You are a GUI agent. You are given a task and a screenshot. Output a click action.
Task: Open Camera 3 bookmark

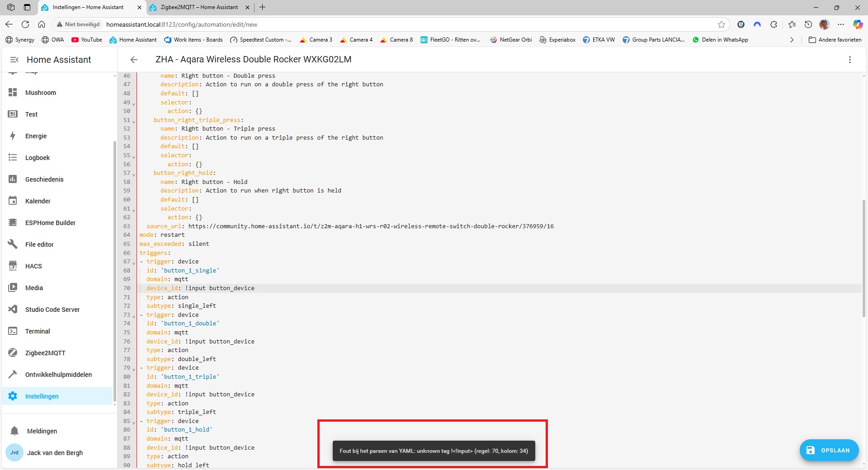point(316,40)
